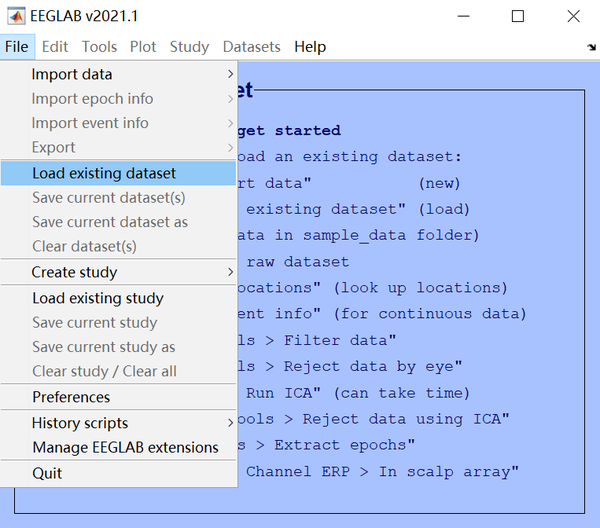The width and height of the screenshot is (600, 528).
Task: Open the Edit menu
Action: (55, 47)
